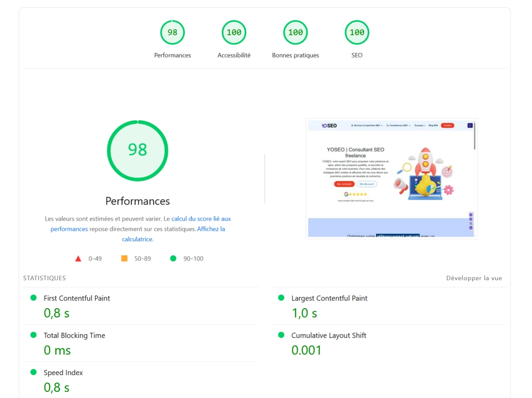Open the 'calcul du score lié aux performances' link

coord(201,219)
